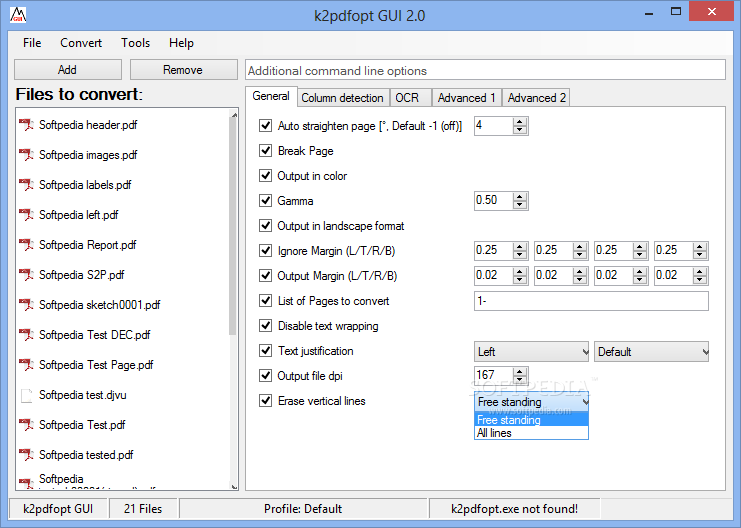
Task: Click the Add button
Action: pyautogui.click(x=68, y=69)
